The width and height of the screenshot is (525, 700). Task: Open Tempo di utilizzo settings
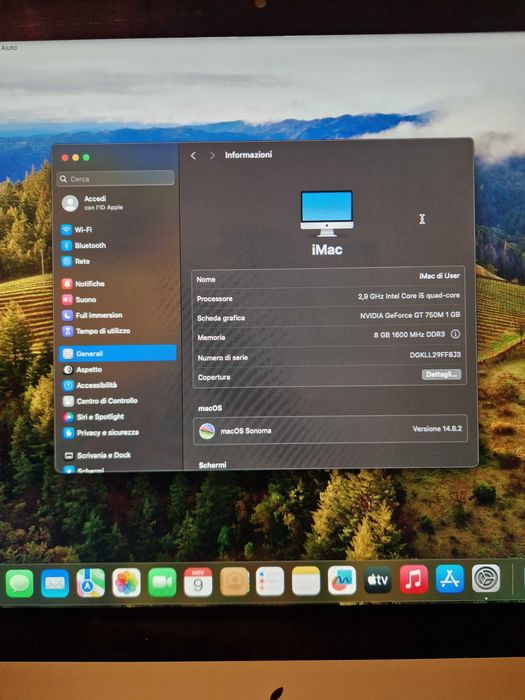tap(96, 331)
